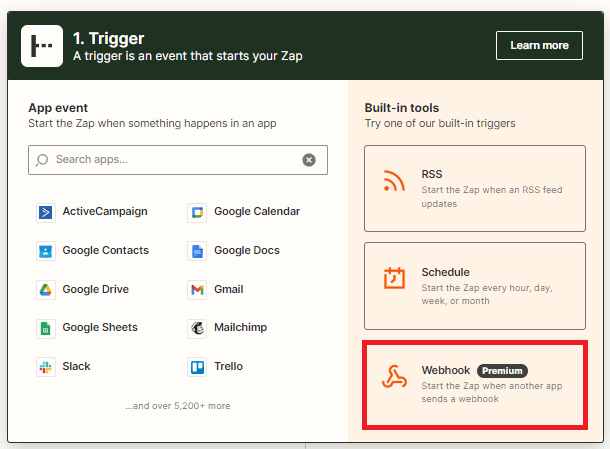Viewport: 610px width, 449px height.
Task: Choose the Google Docs label
Action: coord(247,250)
